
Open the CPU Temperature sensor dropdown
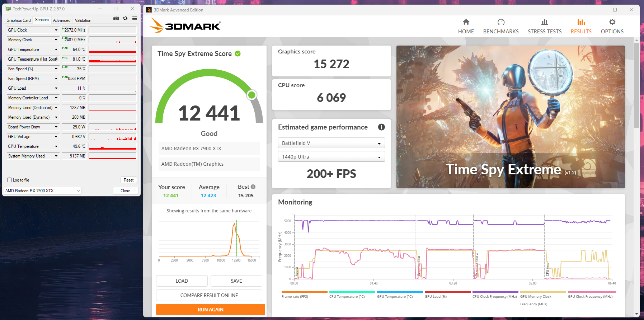(x=56, y=146)
